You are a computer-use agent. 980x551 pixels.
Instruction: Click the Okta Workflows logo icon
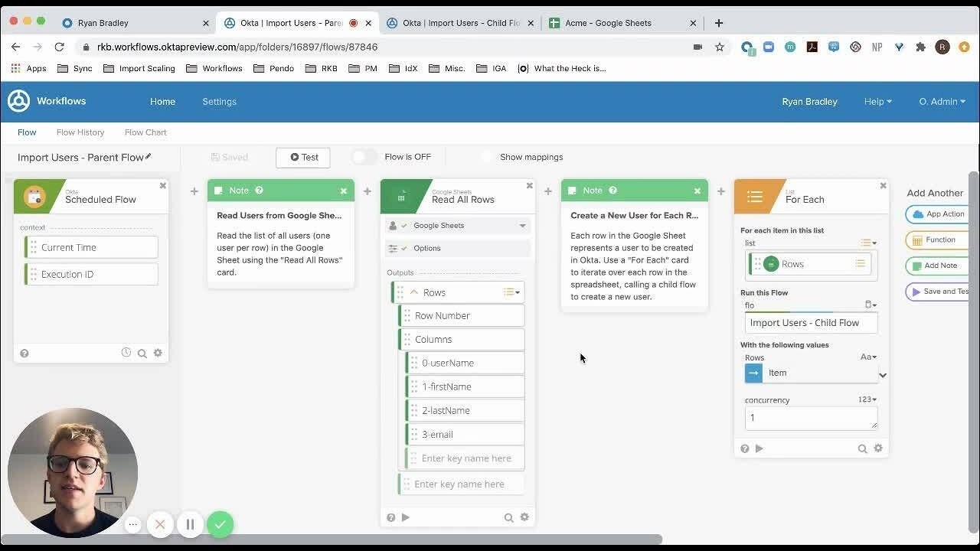(x=18, y=101)
